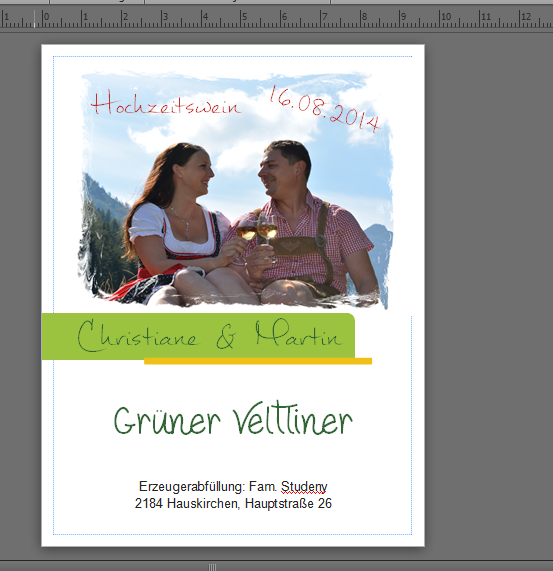The image size is (553, 571).
Task: Click the word Grüner in the title
Action: 167,421
